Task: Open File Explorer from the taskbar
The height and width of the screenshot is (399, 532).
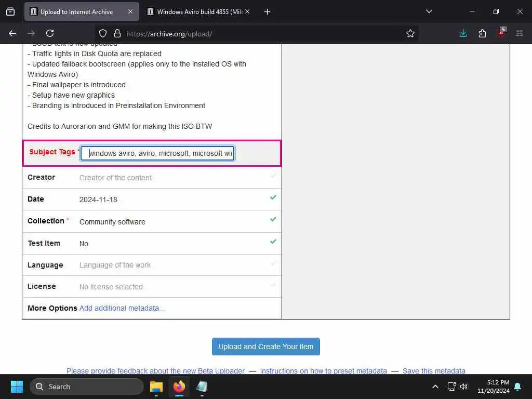Action: pos(156,387)
